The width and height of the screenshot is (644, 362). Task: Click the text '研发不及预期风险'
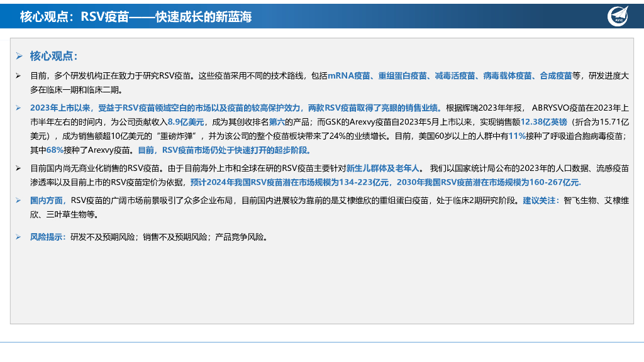tap(103, 237)
